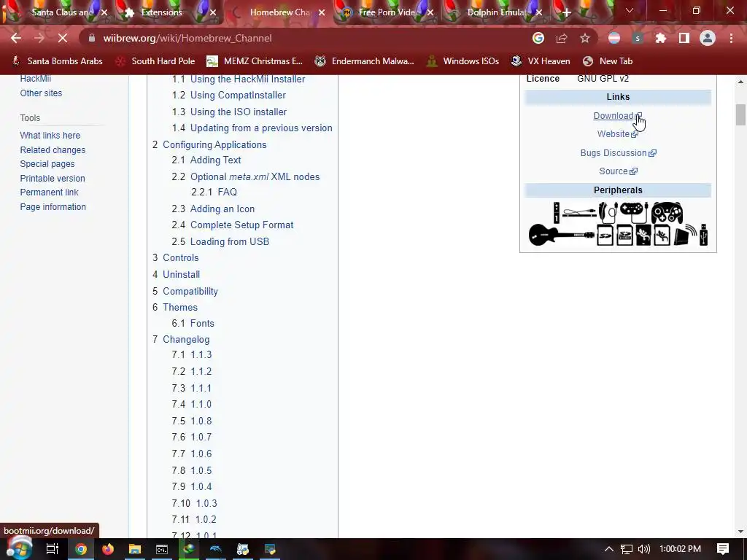The height and width of the screenshot is (560, 747).
Task: Open the Chrome three-dot menu
Action: click(731, 38)
